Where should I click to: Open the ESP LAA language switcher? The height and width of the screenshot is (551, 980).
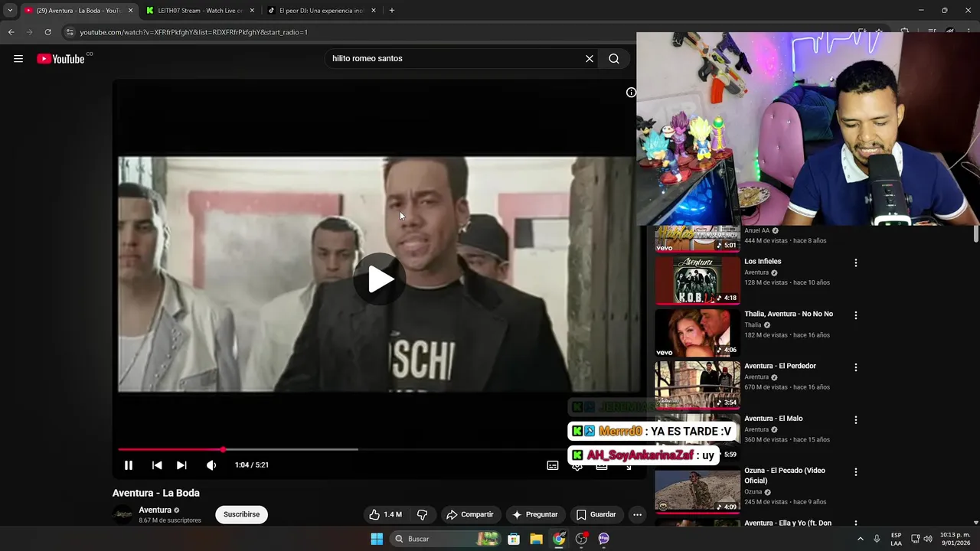(x=896, y=540)
